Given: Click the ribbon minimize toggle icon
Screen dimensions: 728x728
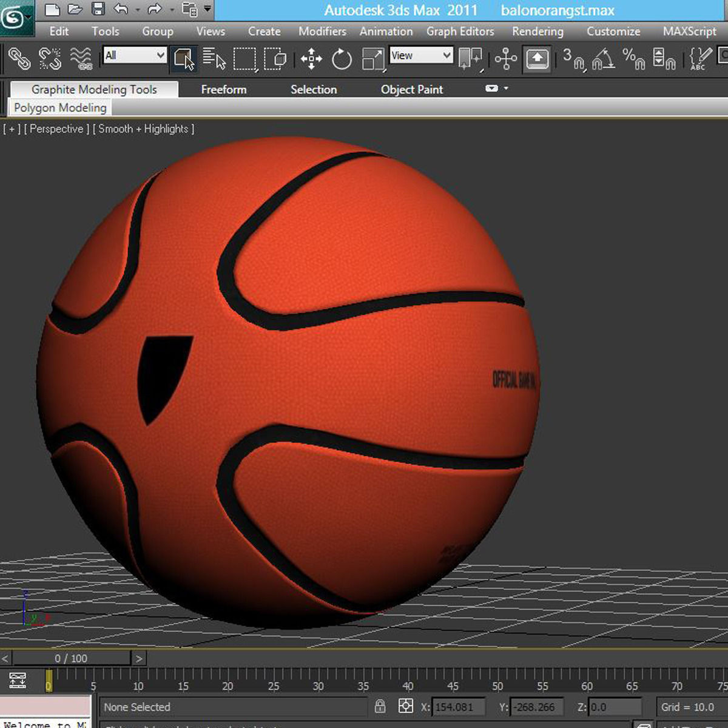Looking at the screenshot, I should pos(491,89).
